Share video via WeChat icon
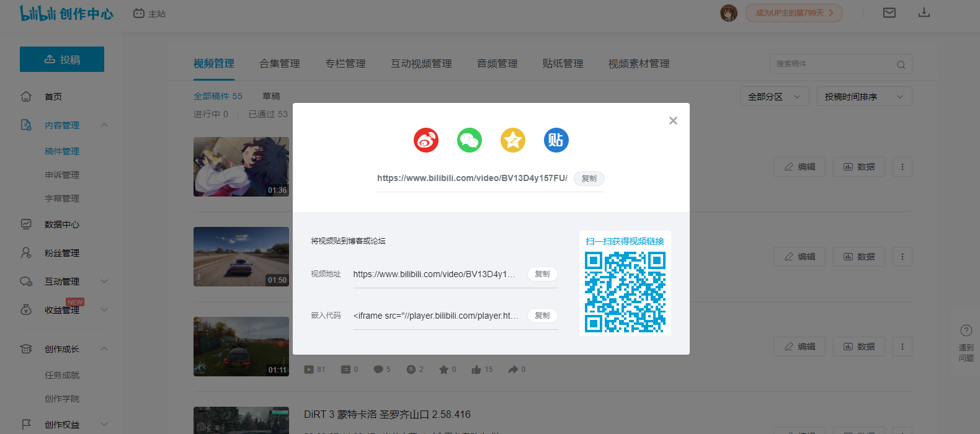 (x=470, y=140)
